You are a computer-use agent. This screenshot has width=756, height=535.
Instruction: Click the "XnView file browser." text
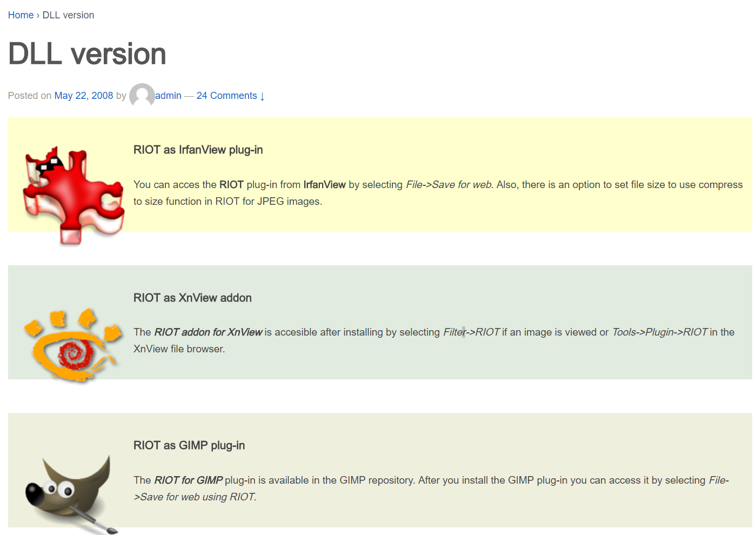click(179, 349)
